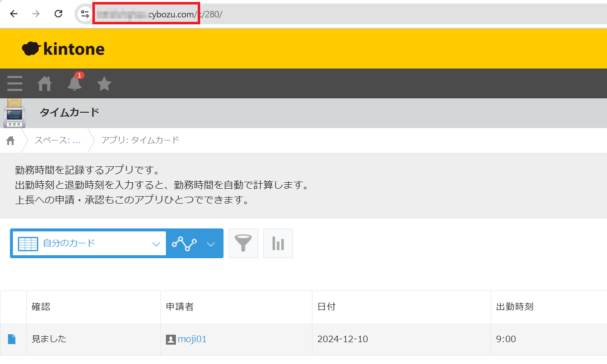Click the タイムカード app icon
607x364 pixels.
[14, 113]
